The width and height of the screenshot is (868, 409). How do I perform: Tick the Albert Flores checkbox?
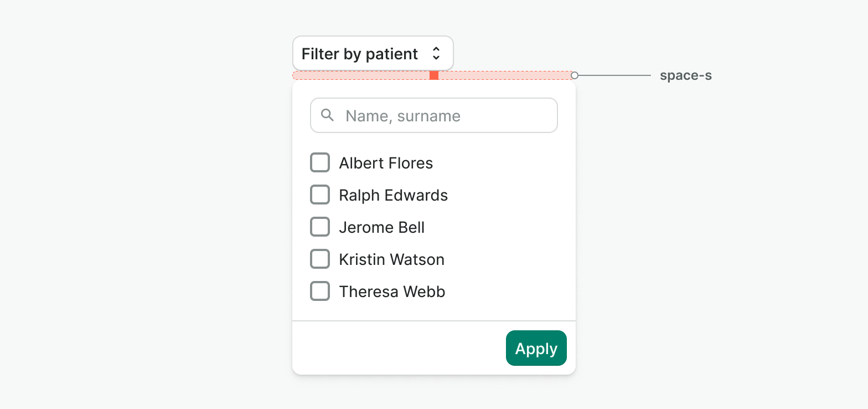320,163
